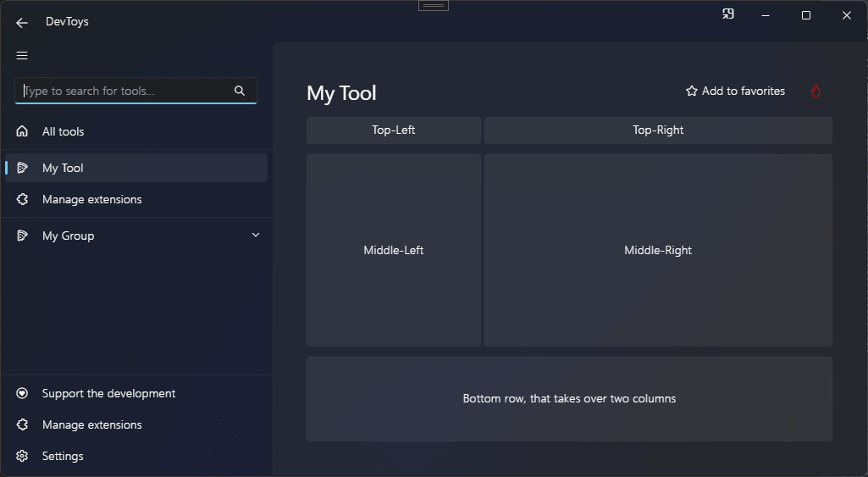Click the Middle-Right cell
868x477 pixels.
pos(658,251)
